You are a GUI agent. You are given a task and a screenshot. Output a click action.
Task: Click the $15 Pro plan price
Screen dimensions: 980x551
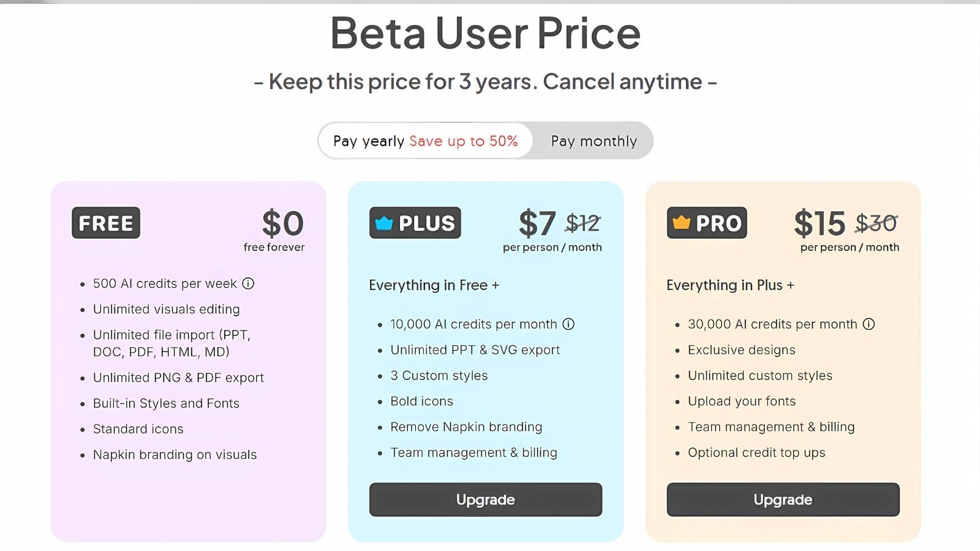click(x=820, y=223)
